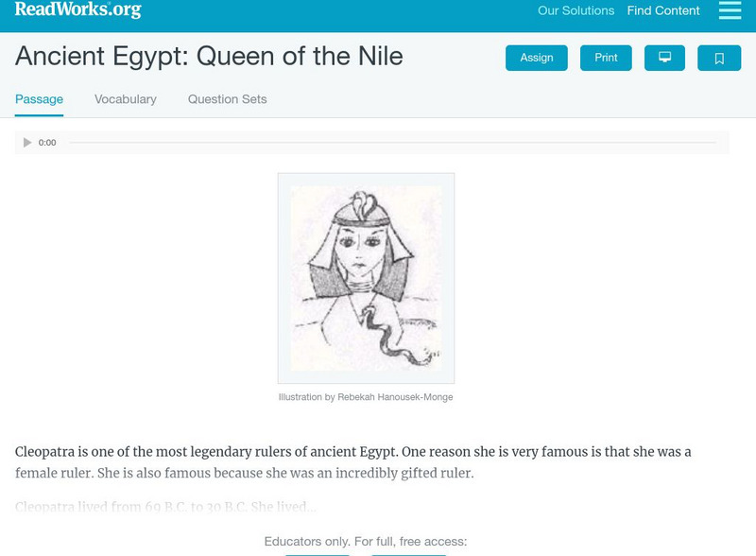Image resolution: width=756 pixels, height=556 pixels.
Task: Click the first paragraph about Cleopatra
Action: [x=353, y=462]
